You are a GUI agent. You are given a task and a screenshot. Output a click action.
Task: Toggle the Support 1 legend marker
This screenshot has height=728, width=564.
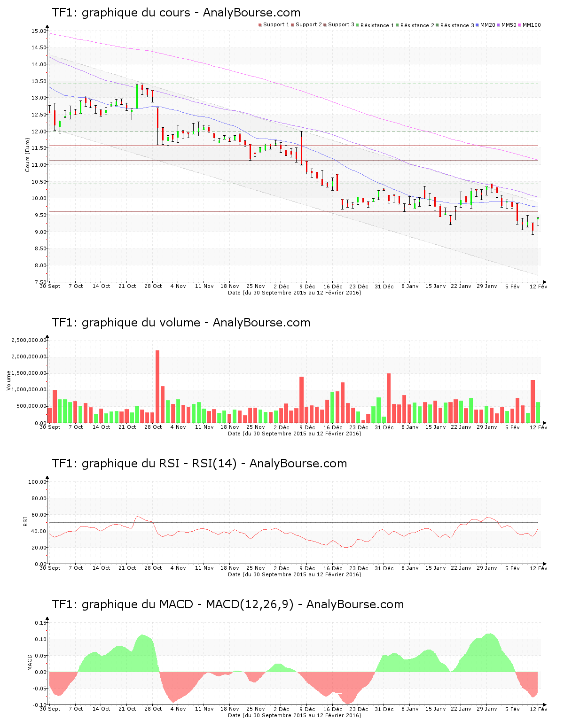coord(259,24)
